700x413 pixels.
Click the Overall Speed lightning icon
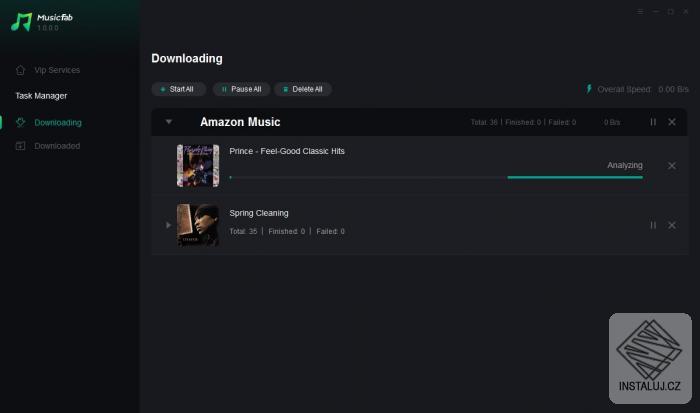point(589,89)
